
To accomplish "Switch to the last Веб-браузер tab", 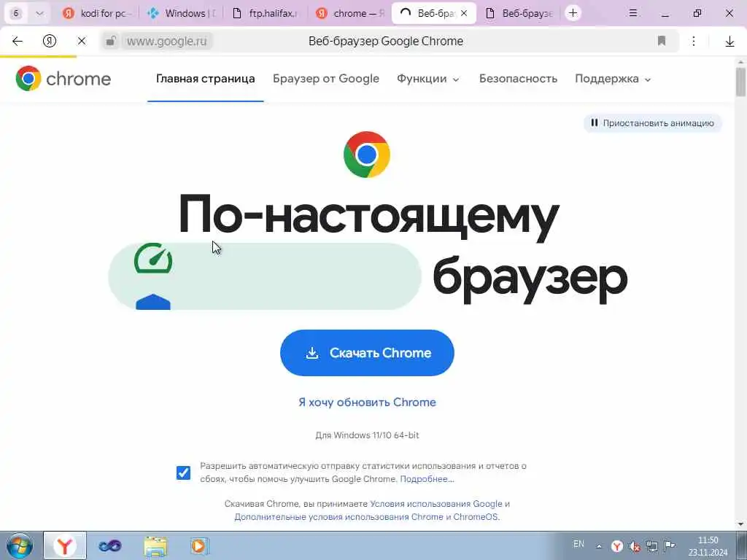I will (519, 13).
